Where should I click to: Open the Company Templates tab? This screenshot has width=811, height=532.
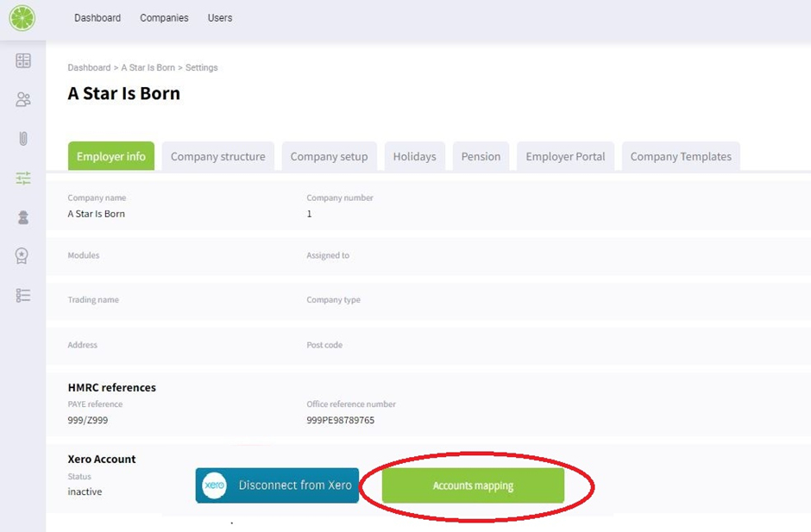point(681,156)
